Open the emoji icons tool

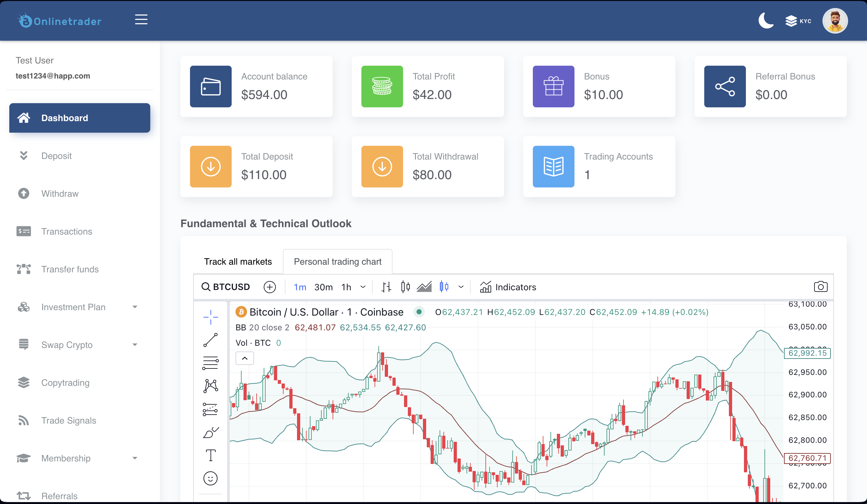(211, 478)
